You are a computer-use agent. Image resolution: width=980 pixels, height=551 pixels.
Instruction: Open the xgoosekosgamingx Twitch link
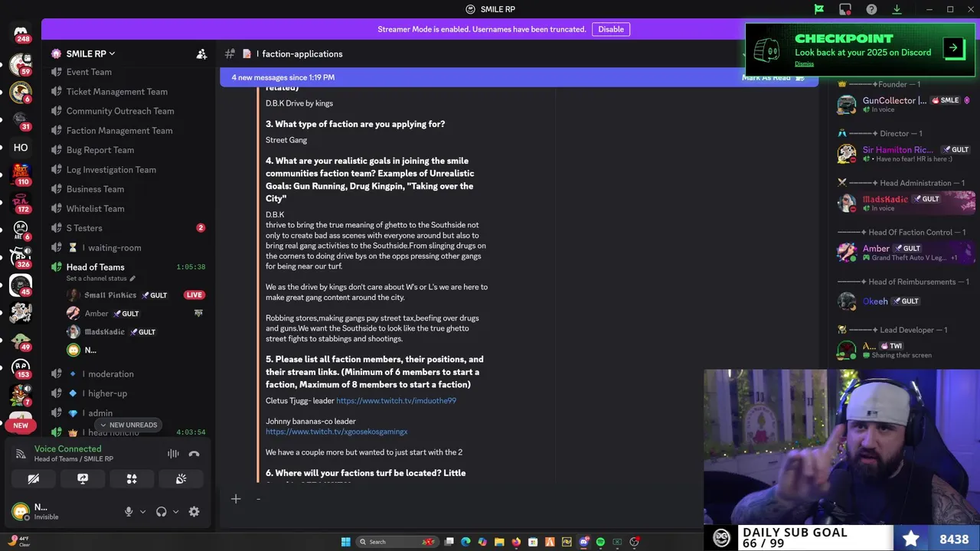(x=337, y=432)
